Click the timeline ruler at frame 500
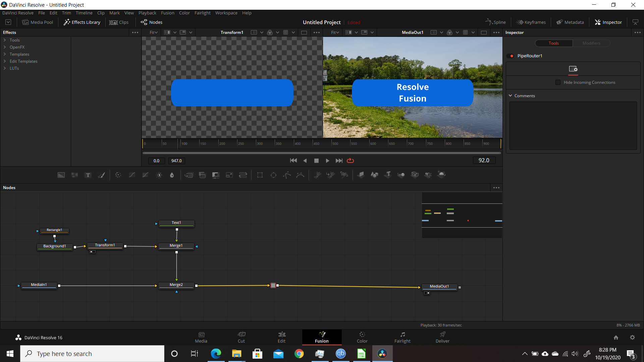This screenshot has width=644, height=362. click(332, 143)
